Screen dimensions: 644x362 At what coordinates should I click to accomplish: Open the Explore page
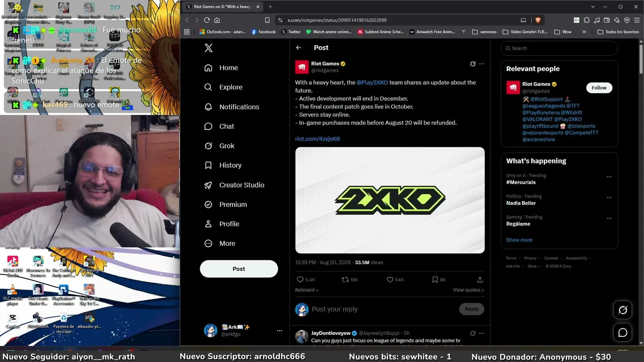[x=223, y=87]
